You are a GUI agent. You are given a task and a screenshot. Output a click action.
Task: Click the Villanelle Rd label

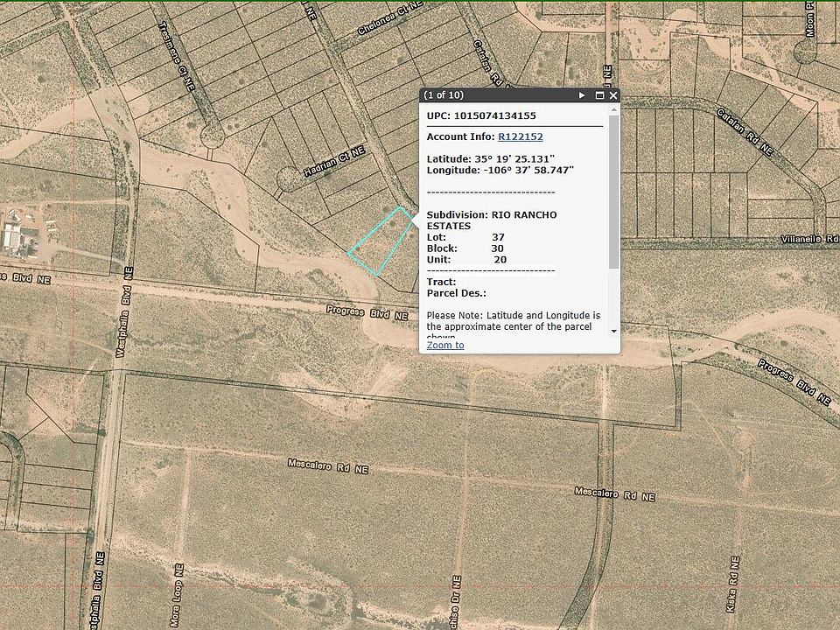(809, 239)
